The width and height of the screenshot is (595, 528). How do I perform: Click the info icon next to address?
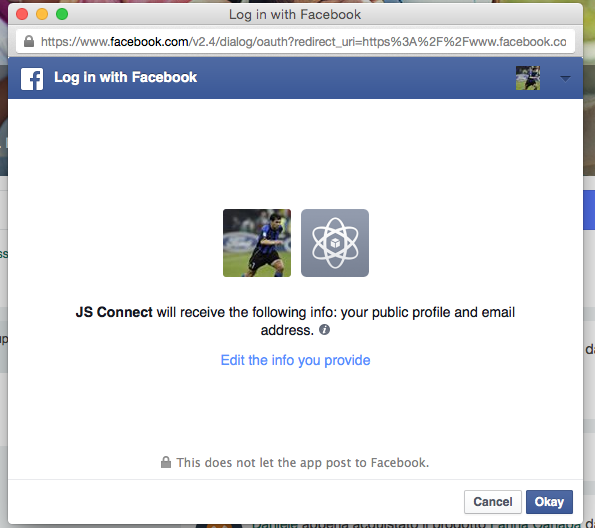point(324,329)
